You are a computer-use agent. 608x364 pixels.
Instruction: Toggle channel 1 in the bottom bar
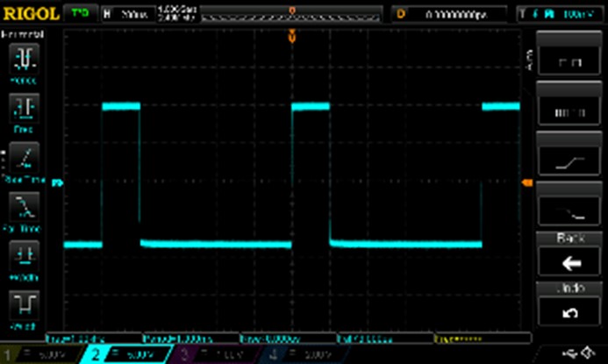tap(39, 355)
